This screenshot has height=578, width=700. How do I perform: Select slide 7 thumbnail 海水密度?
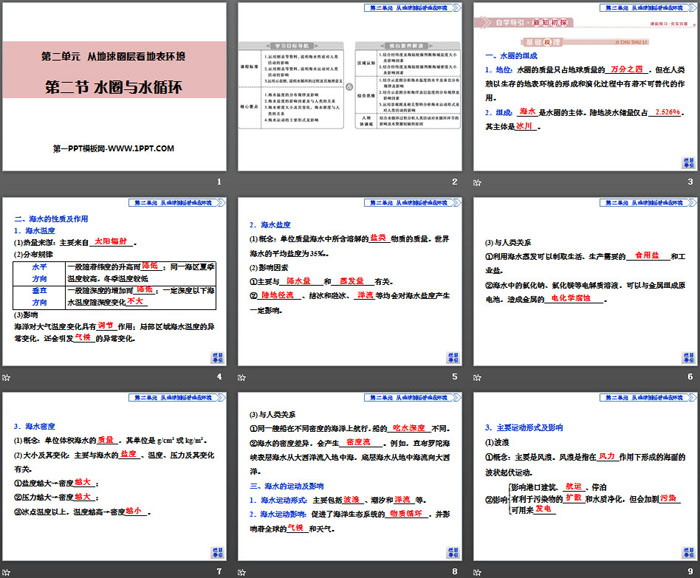114,476
